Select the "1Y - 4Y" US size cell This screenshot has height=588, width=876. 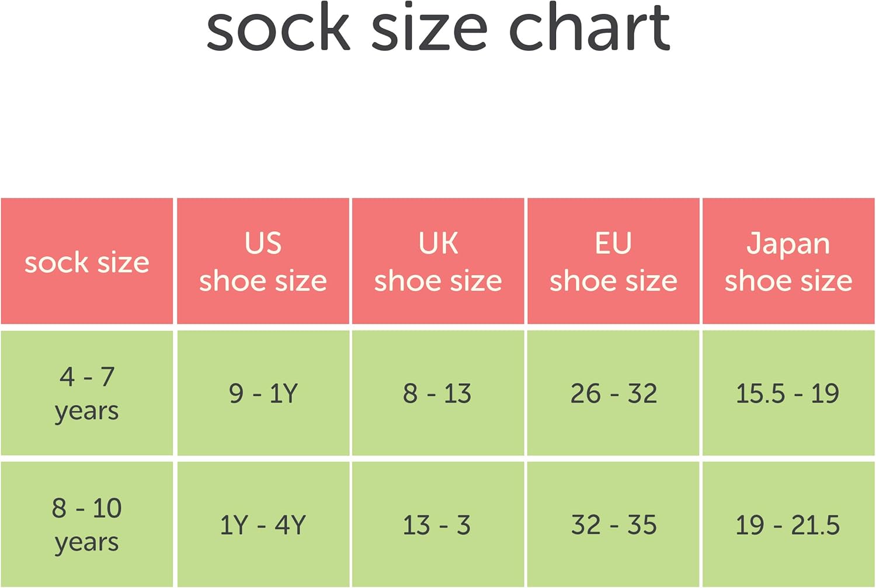click(x=263, y=525)
